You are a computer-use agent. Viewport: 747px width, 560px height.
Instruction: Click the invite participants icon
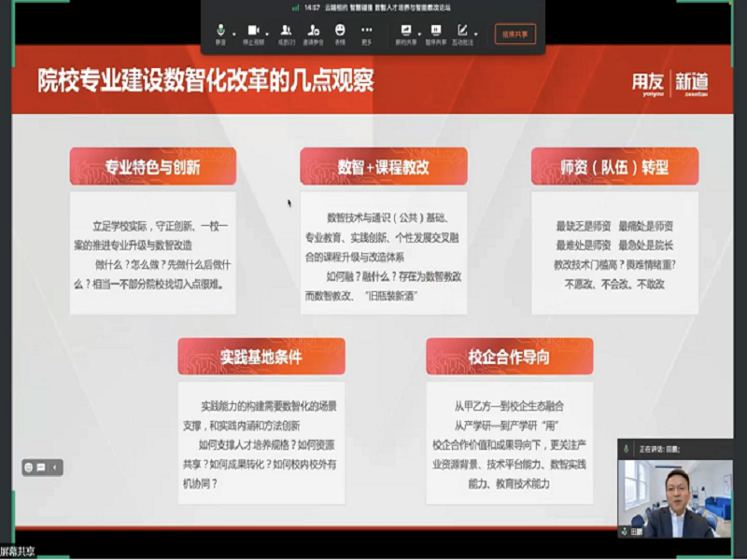(312, 31)
